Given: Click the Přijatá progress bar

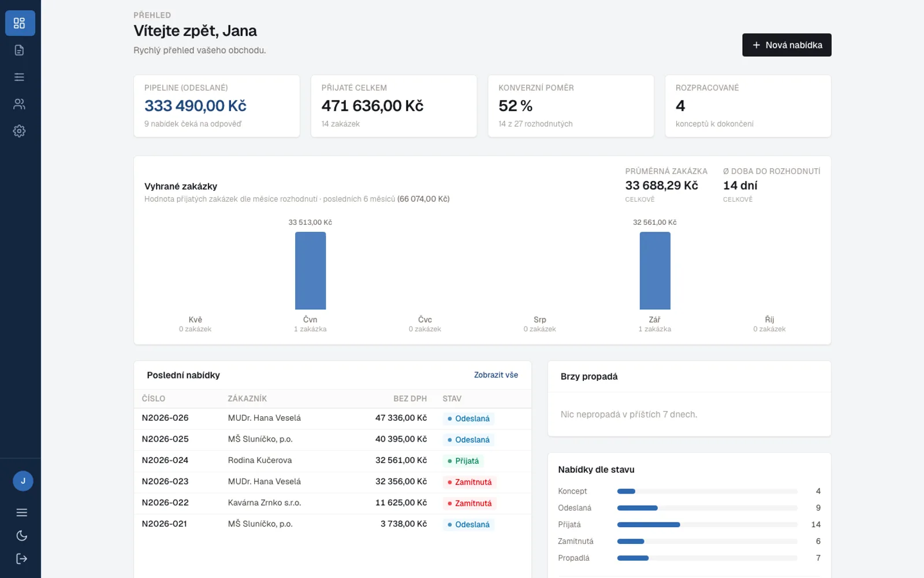Looking at the screenshot, I should click(707, 525).
